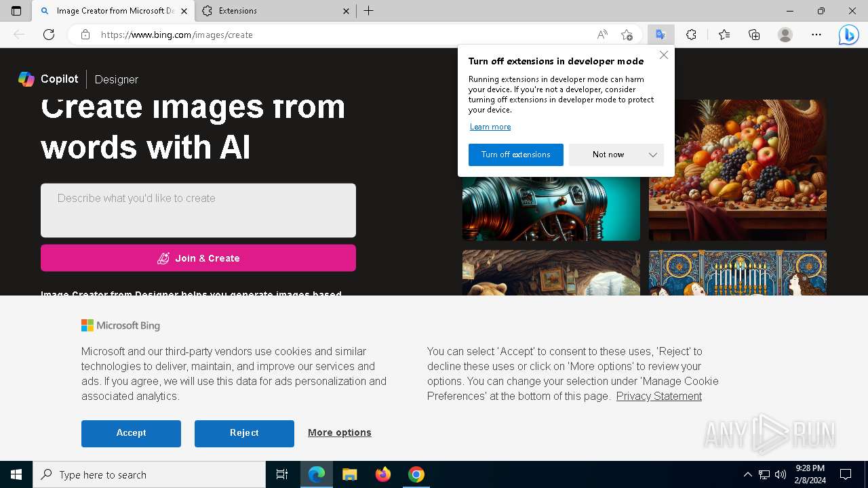
Task: Open the Learn more link
Action: [x=490, y=127]
